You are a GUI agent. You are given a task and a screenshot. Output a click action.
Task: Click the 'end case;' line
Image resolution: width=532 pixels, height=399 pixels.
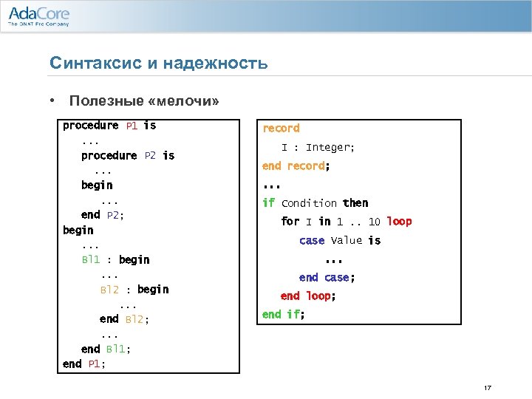tap(327, 278)
